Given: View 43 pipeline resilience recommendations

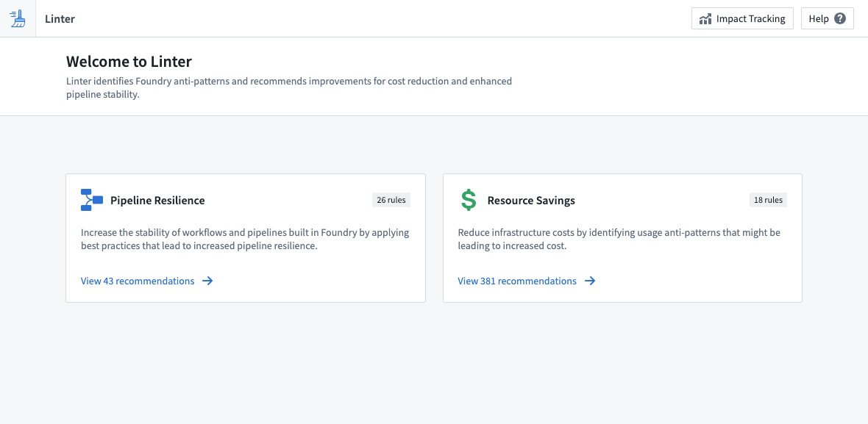Looking at the screenshot, I should coord(138,281).
